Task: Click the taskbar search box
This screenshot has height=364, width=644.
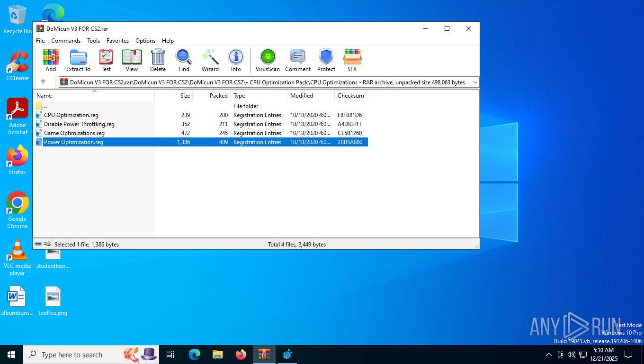Action: point(91,355)
